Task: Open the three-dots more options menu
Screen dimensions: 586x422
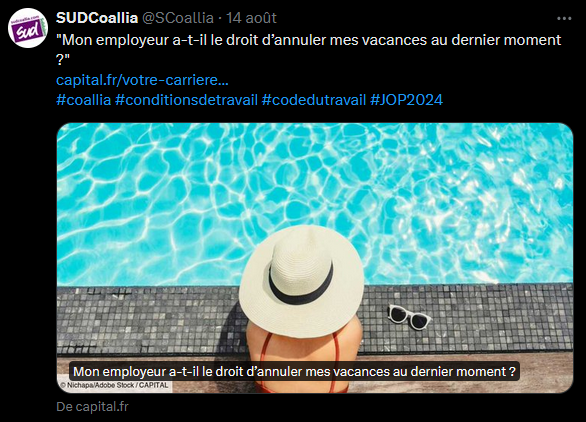Action: pos(564,18)
